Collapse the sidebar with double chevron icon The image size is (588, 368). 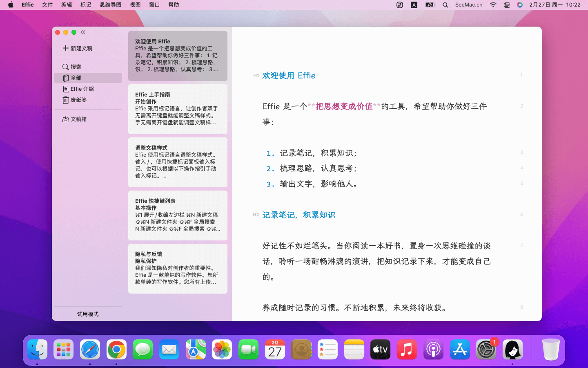83,32
